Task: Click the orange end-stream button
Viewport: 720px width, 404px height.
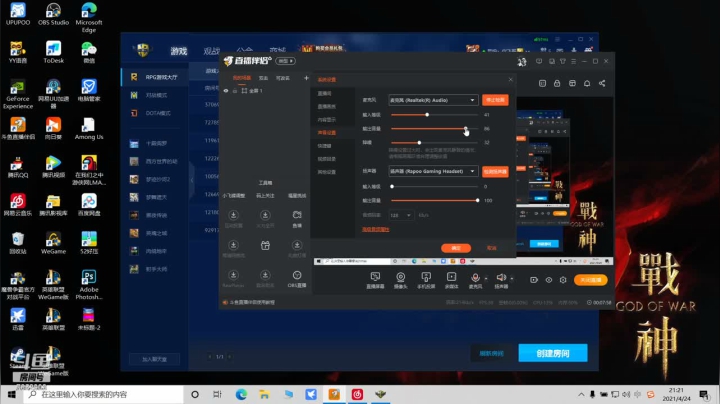Action: (x=591, y=280)
